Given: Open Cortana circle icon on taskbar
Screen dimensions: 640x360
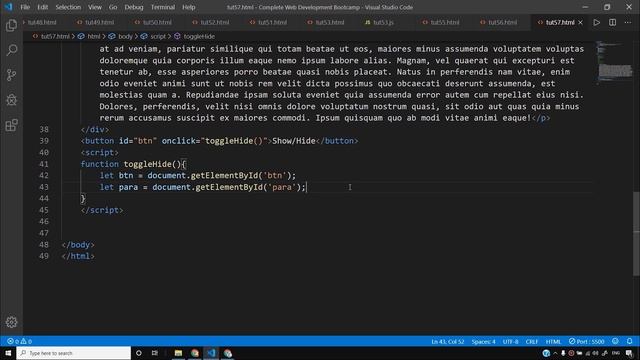Looking at the screenshot, I should 139,353.
